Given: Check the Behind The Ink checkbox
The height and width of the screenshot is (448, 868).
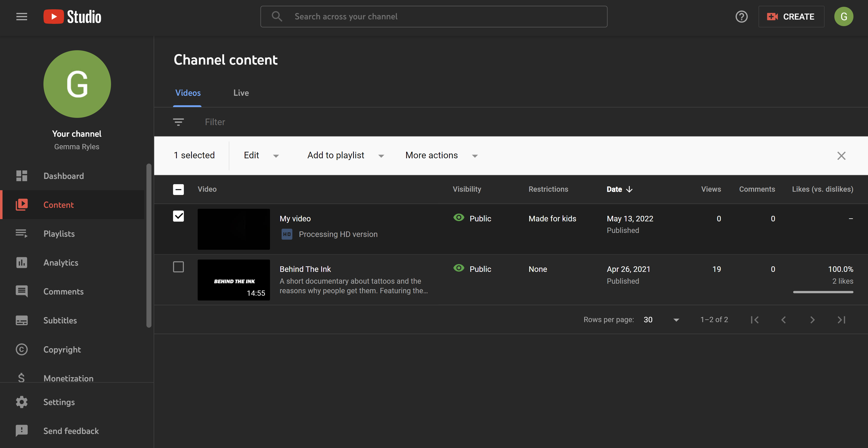Looking at the screenshot, I should [178, 267].
